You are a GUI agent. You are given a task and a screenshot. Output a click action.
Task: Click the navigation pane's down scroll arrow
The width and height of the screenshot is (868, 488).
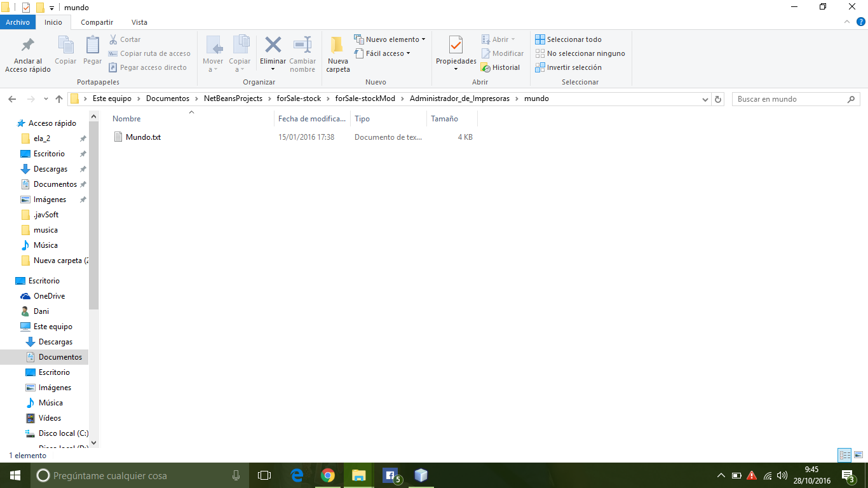[94, 443]
